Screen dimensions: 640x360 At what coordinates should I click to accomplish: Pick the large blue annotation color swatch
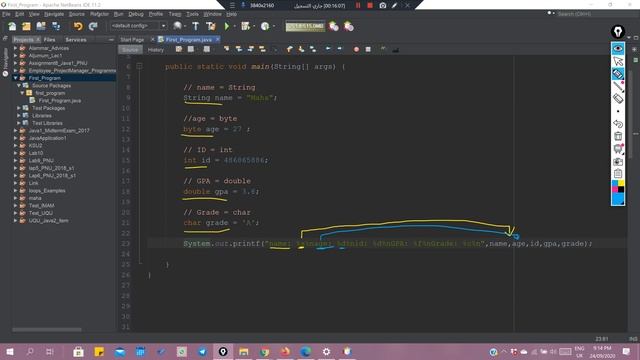coord(618,199)
